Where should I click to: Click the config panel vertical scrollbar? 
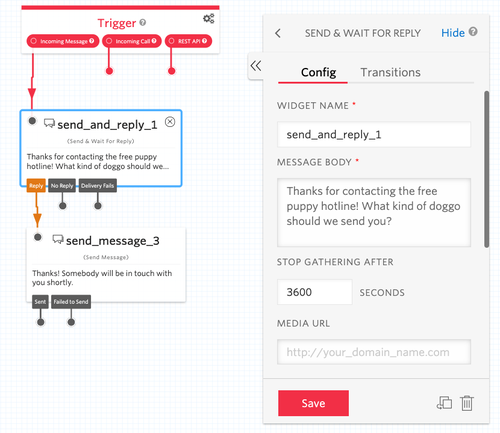pyautogui.click(x=487, y=169)
